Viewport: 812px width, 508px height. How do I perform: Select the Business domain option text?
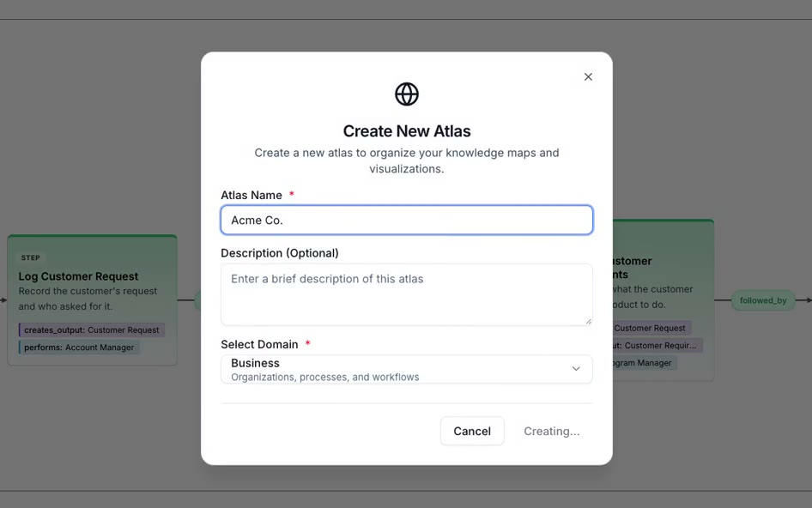255,363
